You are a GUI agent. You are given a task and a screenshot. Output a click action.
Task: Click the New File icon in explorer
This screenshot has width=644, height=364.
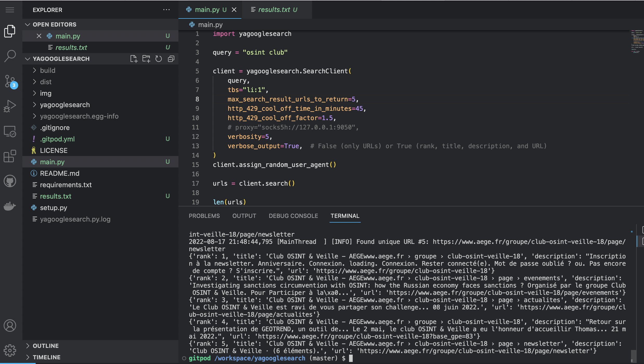(134, 59)
